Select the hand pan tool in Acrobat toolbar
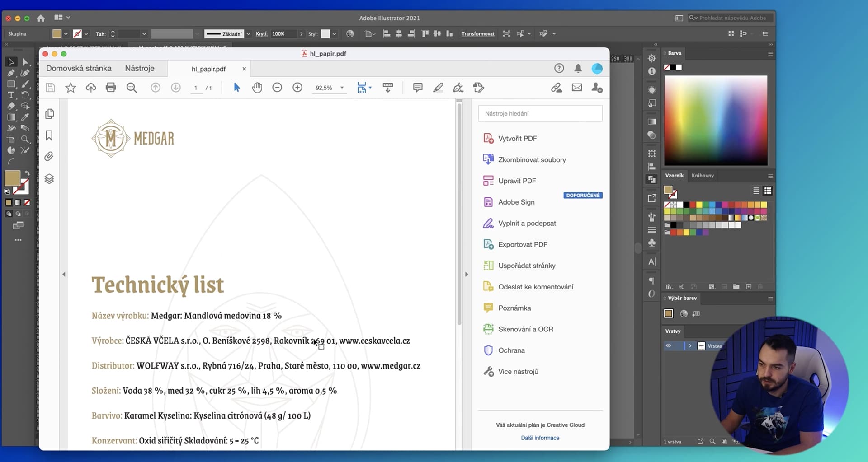The width and height of the screenshot is (868, 462). coord(257,88)
